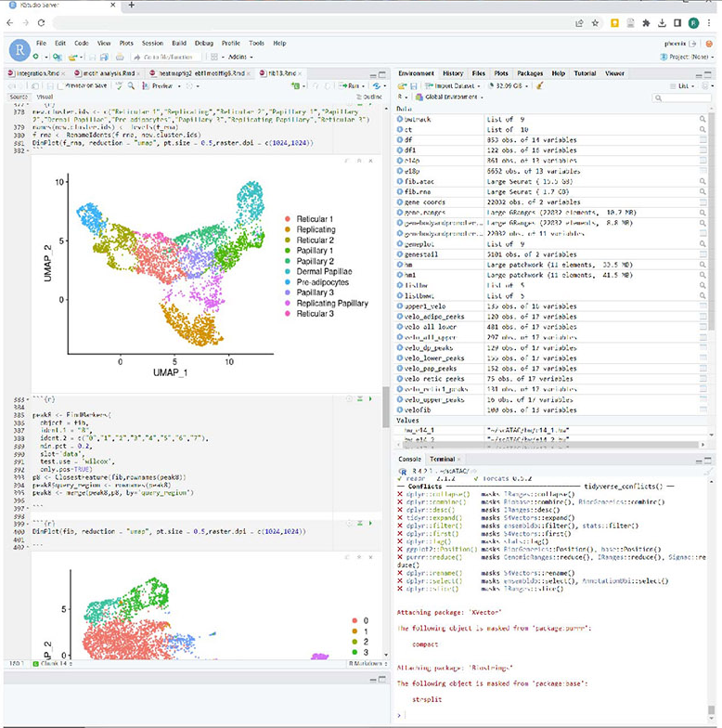Click run-all-chunks-above icon for FindMarkers chunk
722x728 pixels.
pos(360,399)
